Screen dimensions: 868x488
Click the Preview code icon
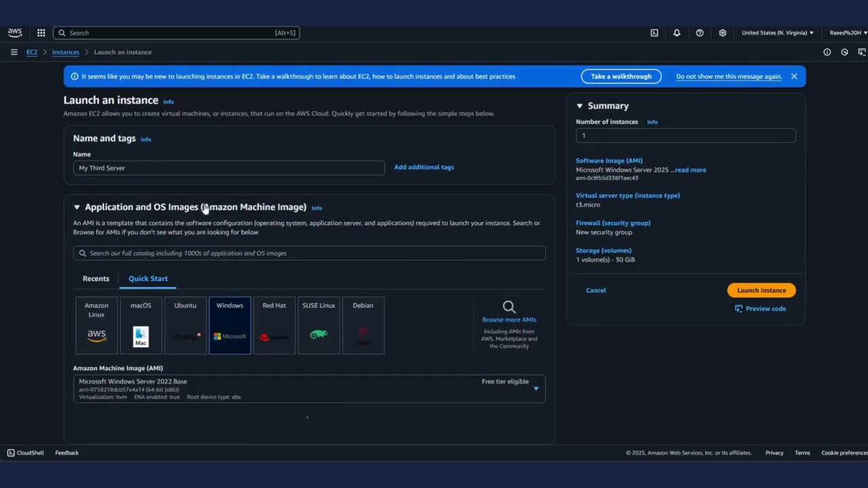pyautogui.click(x=738, y=308)
